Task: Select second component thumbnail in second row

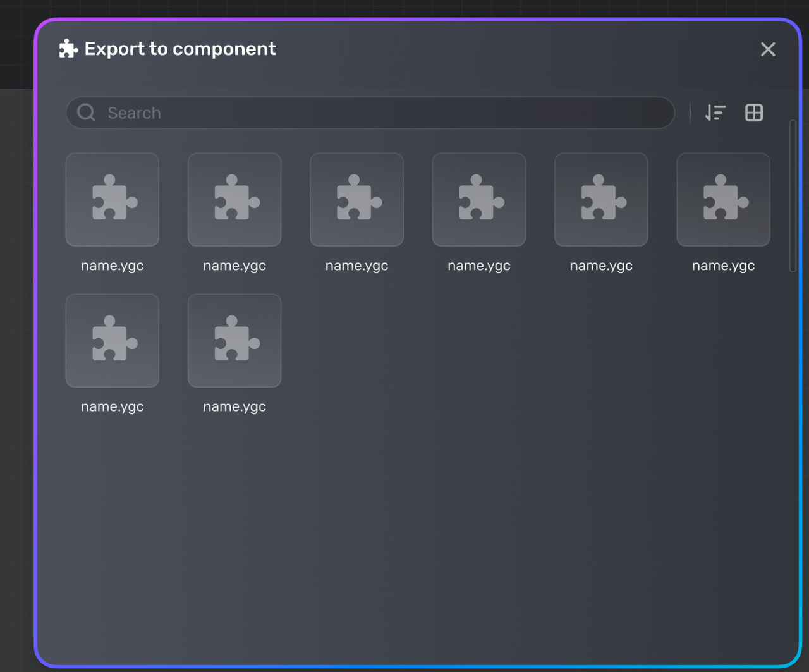Action: tap(234, 340)
